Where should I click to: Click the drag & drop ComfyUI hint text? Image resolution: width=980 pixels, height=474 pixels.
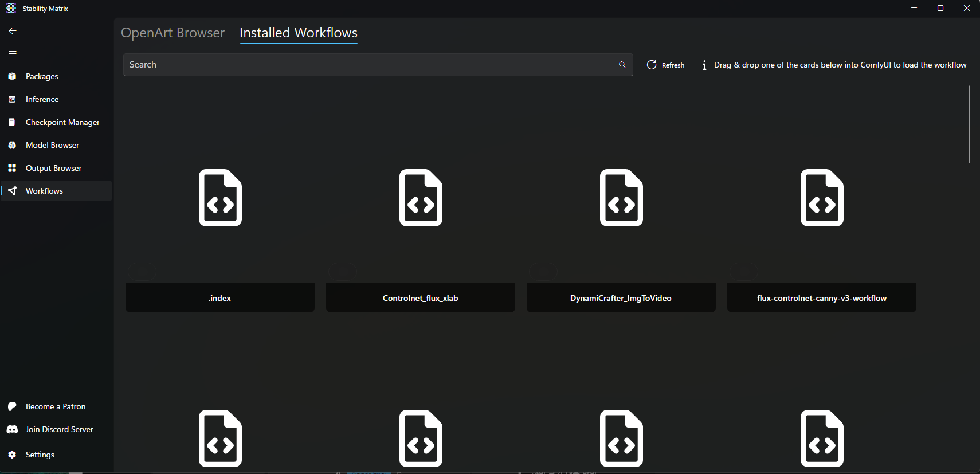(840, 65)
